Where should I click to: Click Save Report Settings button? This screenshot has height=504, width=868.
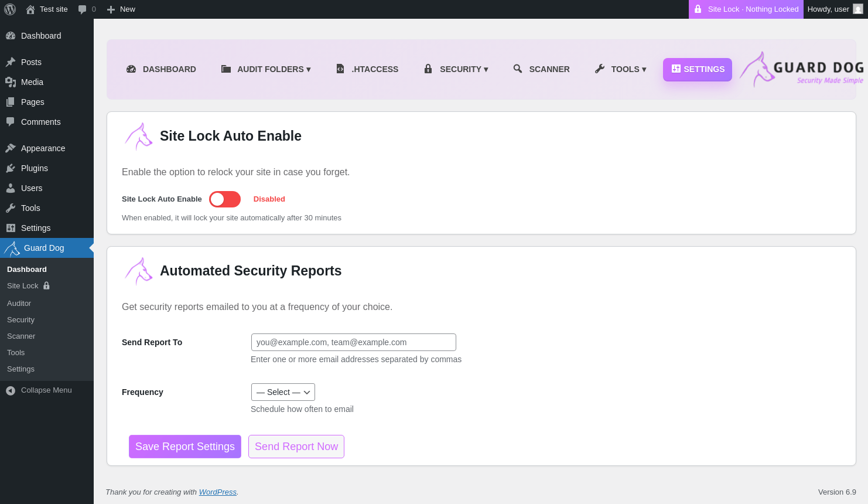(x=185, y=447)
